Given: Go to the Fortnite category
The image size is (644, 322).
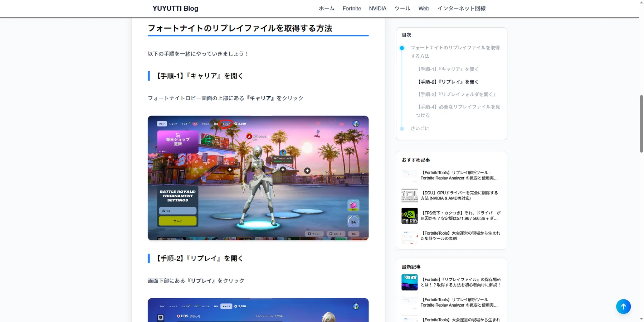Looking at the screenshot, I should click(351, 8).
